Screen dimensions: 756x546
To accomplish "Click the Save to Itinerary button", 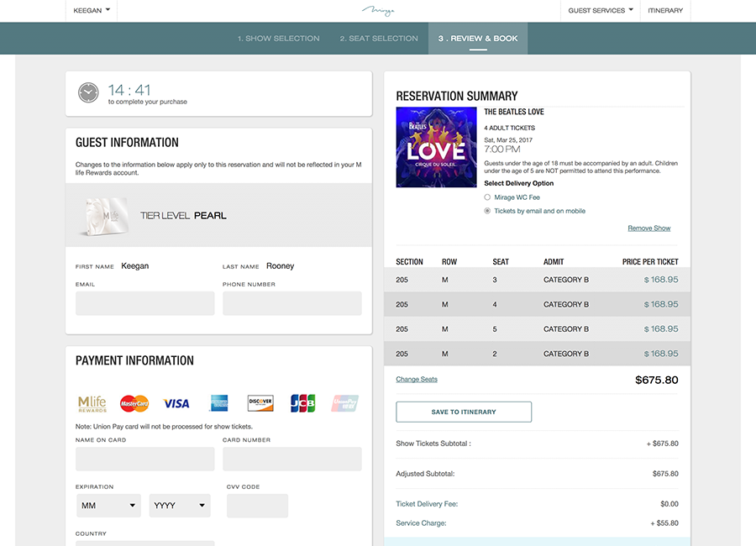I will tap(464, 412).
